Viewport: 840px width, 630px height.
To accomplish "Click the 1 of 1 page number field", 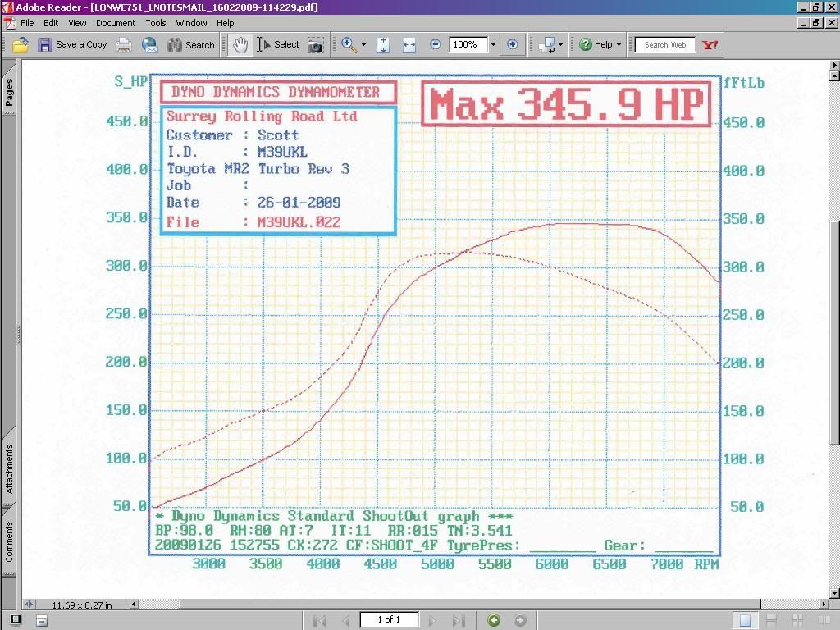I will tap(389, 619).
